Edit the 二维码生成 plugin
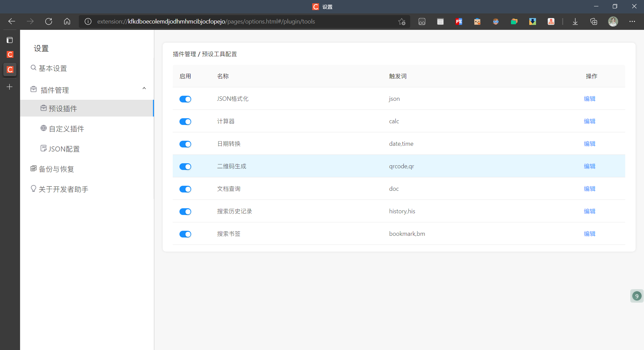Image resolution: width=644 pixels, height=350 pixels. pyautogui.click(x=589, y=166)
